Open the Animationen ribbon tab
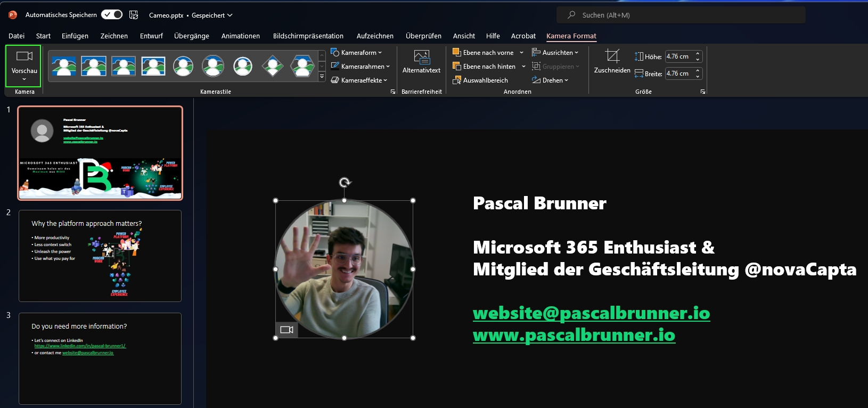 tap(240, 36)
